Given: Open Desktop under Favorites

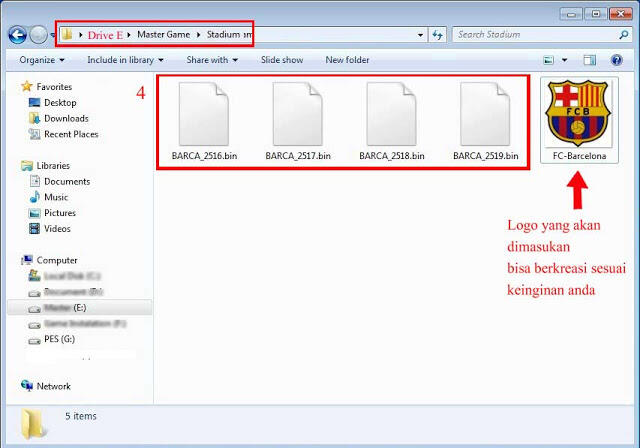Looking at the screenshot, I should tap(60, 103).
